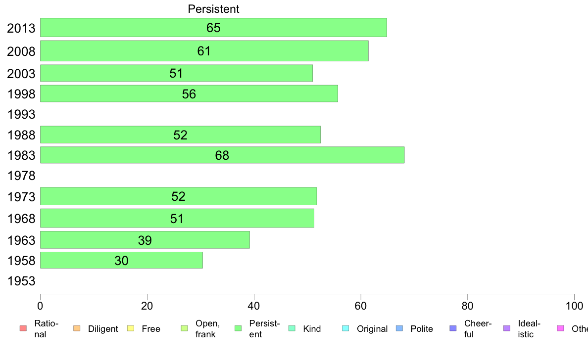This screenshot has height=364, width=588.
Task: Click the green Persistent legend swatch
Action: pos(238,328)
